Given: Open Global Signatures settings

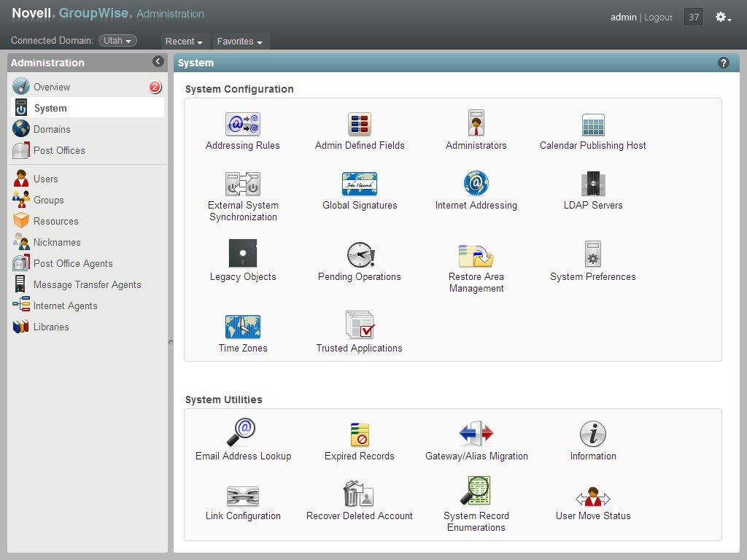Looking at the screenshot, I should [359, 184].
